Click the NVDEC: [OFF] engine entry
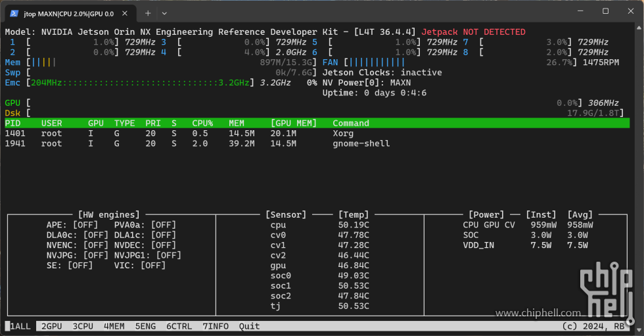Image resolution: width=644 pixels, height=336 pixels. pyautogui.click(x=145, y=245)
